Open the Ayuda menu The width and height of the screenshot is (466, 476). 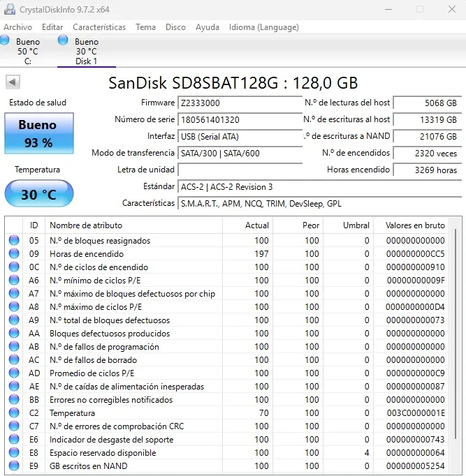pyautogui.click(x=207, y=27)
